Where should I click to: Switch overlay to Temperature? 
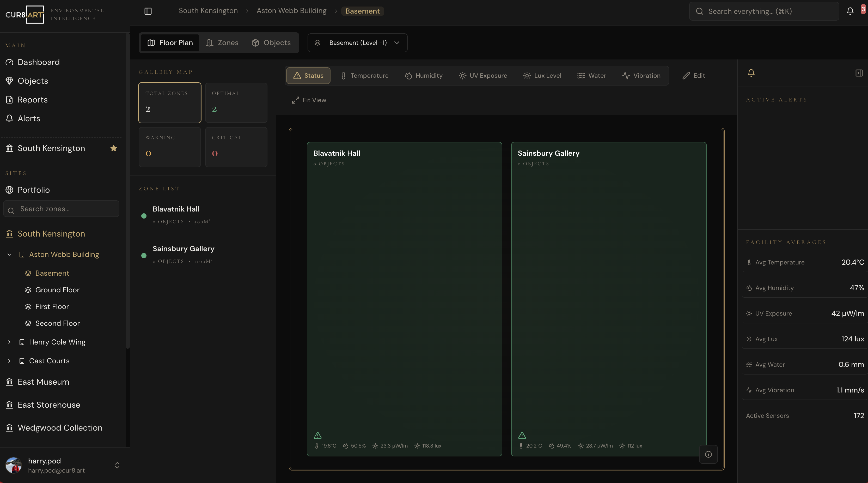coord(364,75)
